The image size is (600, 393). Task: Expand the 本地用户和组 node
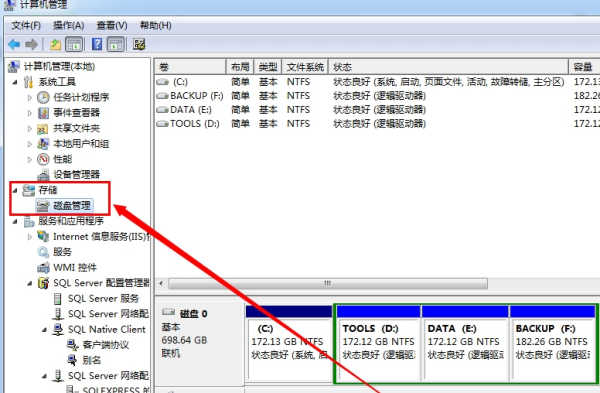coord(29,144)
